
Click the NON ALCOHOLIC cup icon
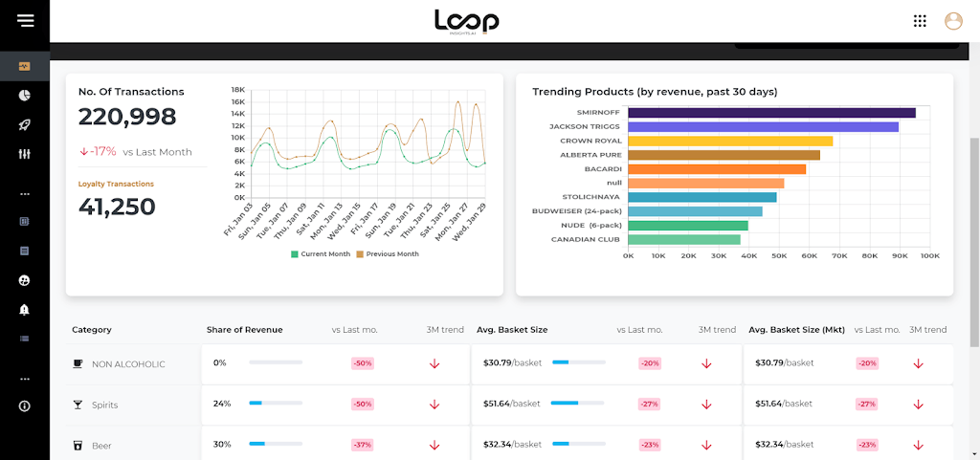coord(78,363)
